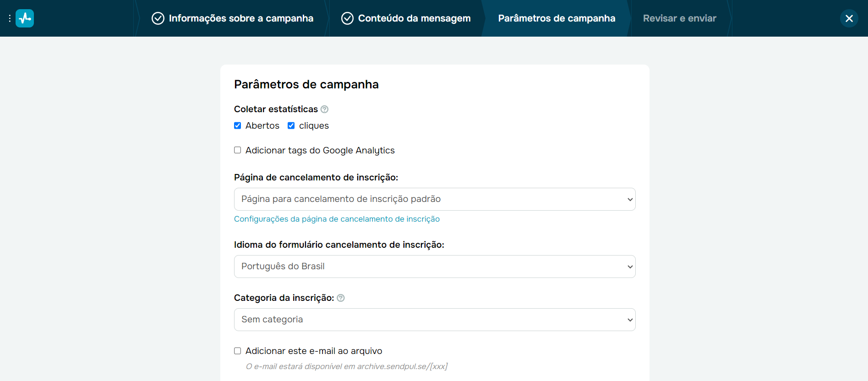Close the campaign wizard with the X icon
This screenshot has width=868, height=381.
point(849,18)
